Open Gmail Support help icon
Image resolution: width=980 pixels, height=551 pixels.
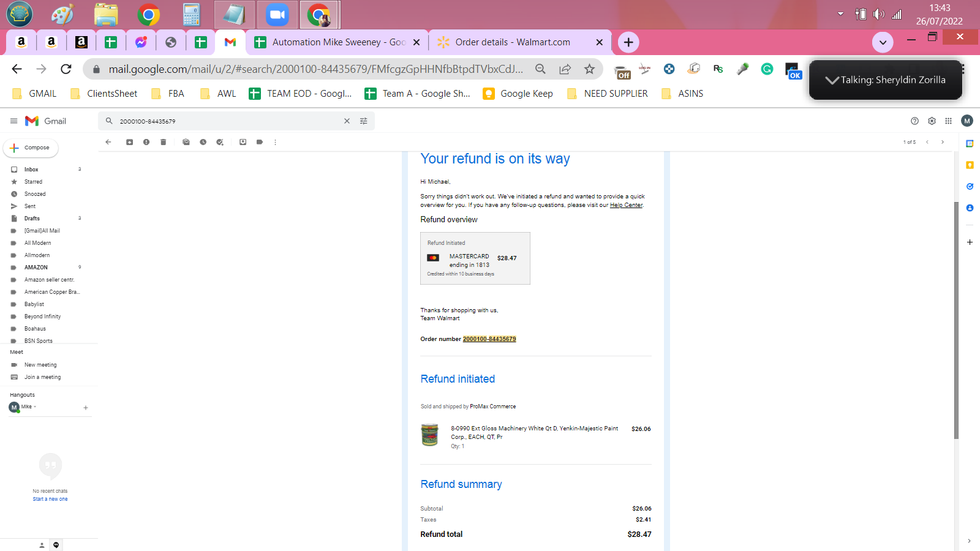[x=914, y=121]
